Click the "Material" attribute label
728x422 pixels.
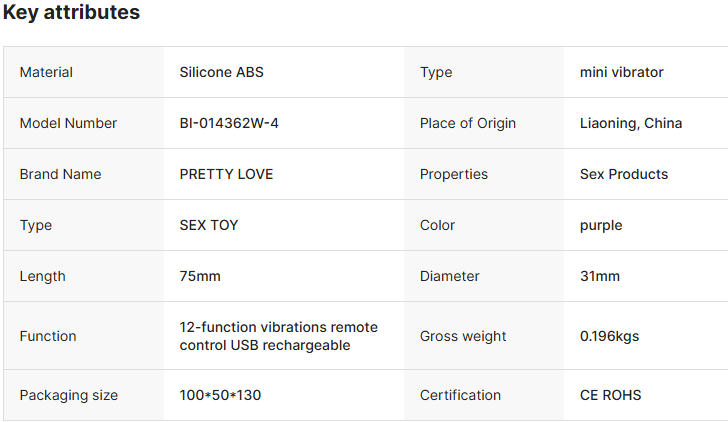coord(46,72)
